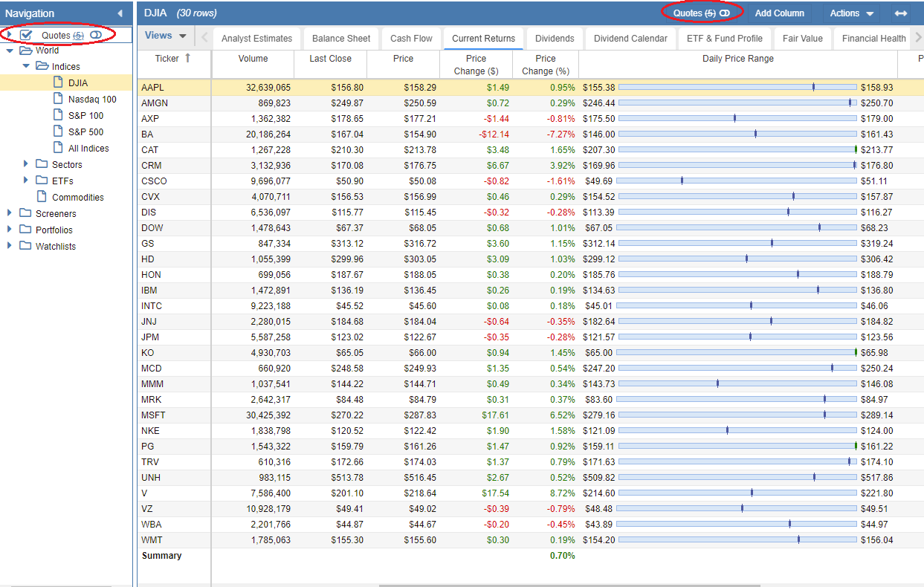Select Nasdaq 100 in the tree

pos(92,100)
